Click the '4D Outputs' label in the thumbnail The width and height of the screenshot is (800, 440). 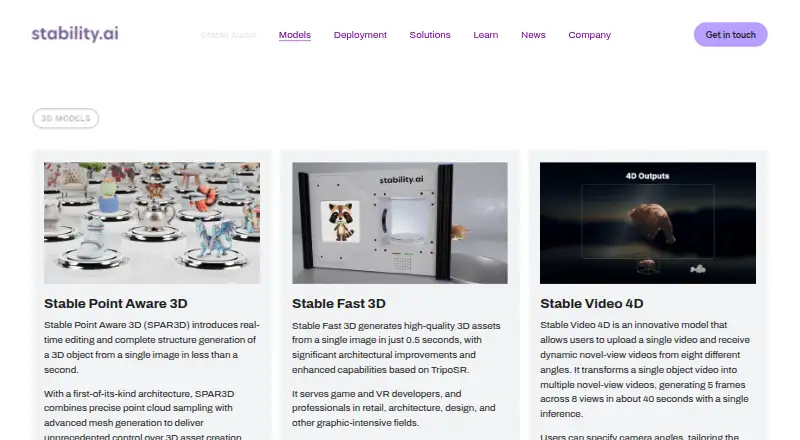click(647, 176)
